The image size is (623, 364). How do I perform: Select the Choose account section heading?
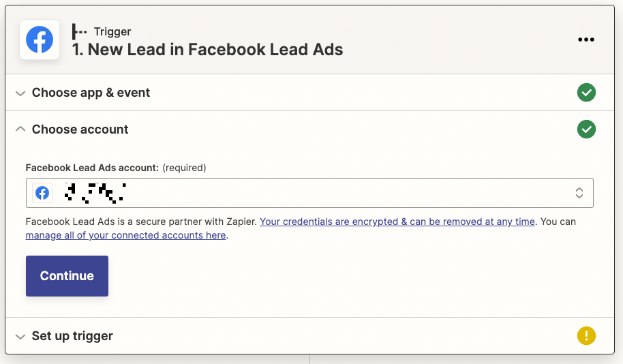(80, 130)
